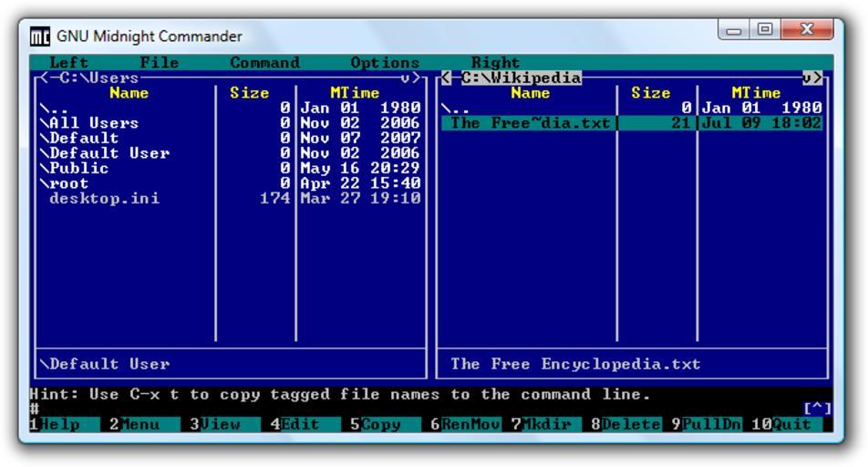868x467 pixels.
Task: Open the File menu
Action: click(160, 63)
